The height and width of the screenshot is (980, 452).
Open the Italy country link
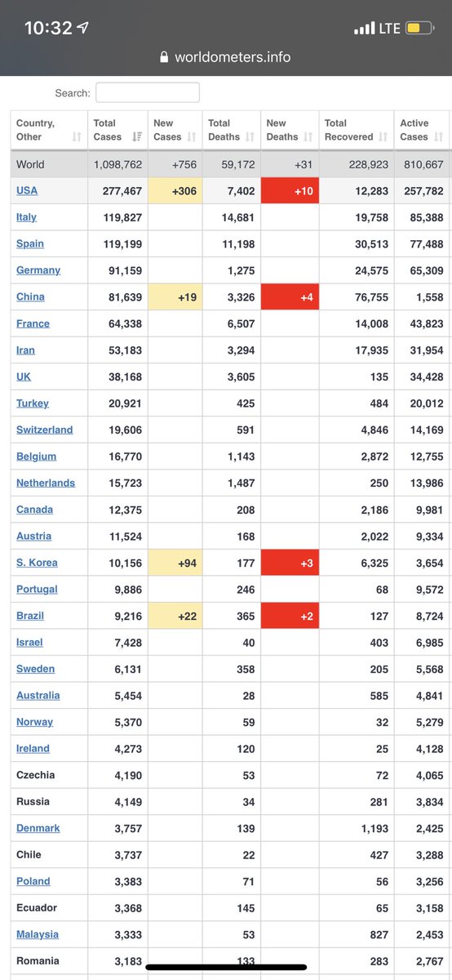(x=26, y=217)
